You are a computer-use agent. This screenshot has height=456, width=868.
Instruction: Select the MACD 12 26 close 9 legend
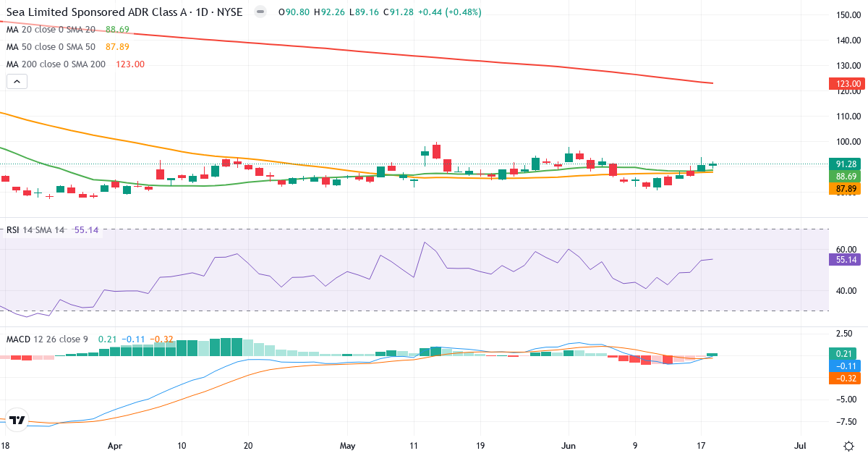(x=48, y=339)
